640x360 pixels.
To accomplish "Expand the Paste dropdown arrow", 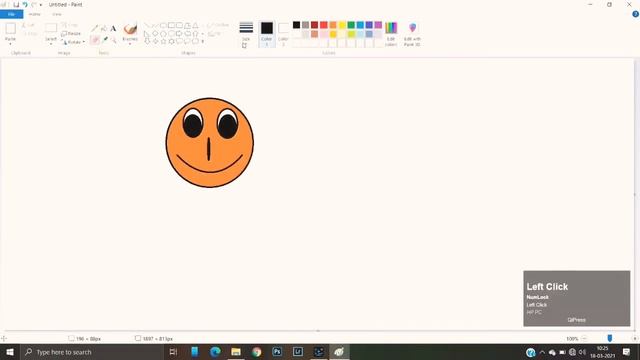I will point(10,44).
